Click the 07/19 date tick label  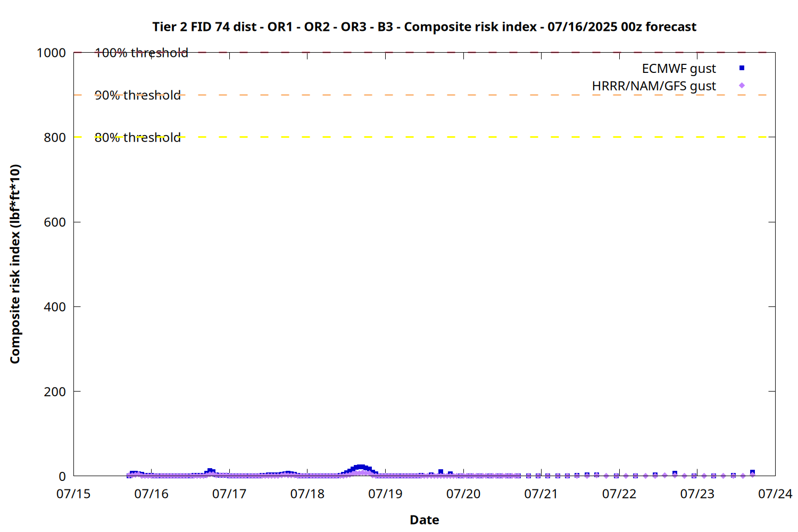point(385,494)
